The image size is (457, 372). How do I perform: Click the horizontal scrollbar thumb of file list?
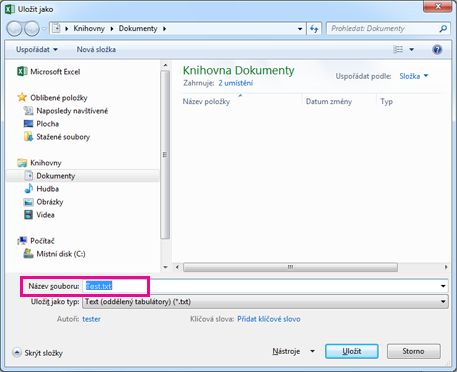pos(290,267)
